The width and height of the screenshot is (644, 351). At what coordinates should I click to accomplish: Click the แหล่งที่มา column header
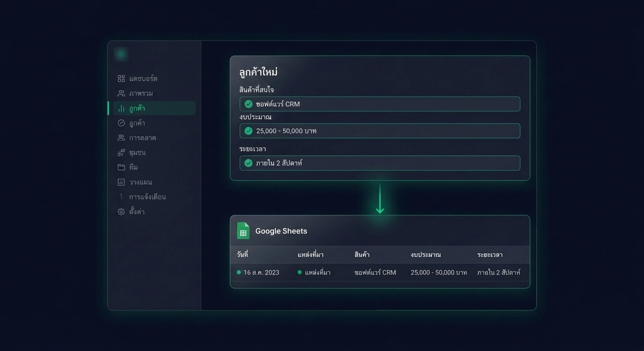311,255
